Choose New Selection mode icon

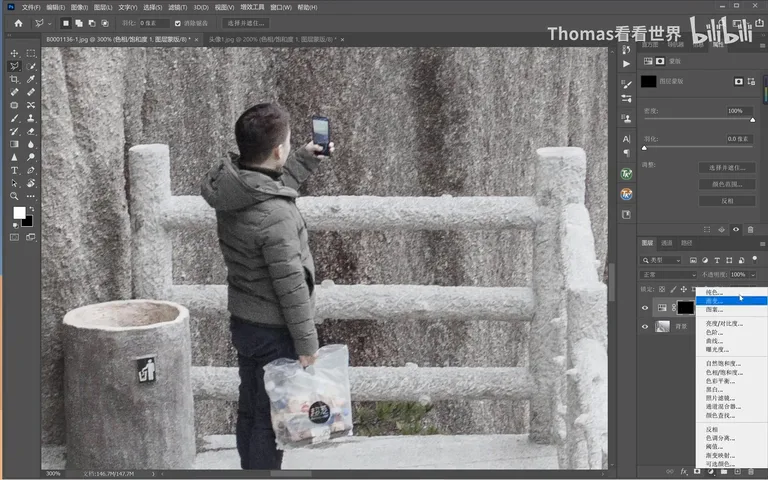(x=66, y=23)
